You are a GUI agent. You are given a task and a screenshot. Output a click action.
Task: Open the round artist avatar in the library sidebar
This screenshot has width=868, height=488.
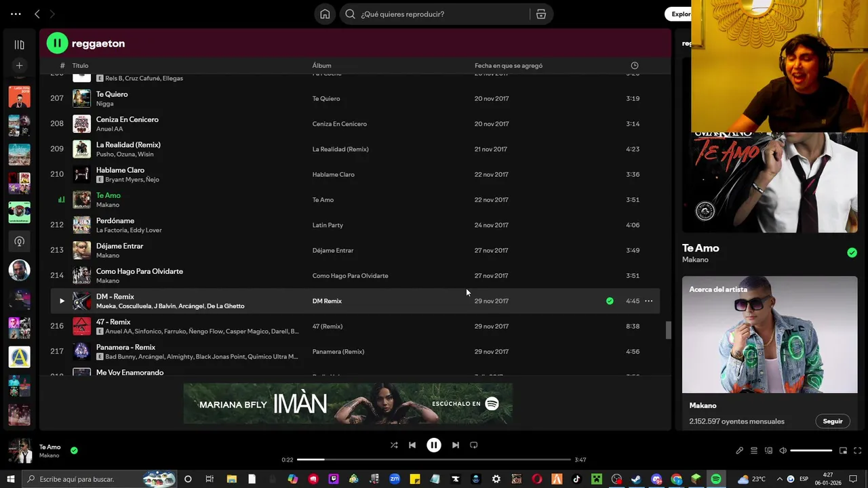(x=19, y=270)
